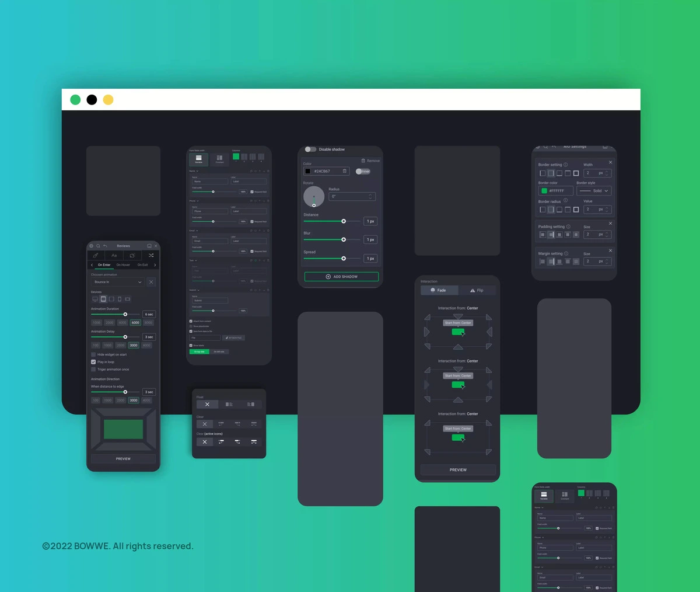Screen dimensions: 700x592
Task: Adjust the Margin setting Size stepper
Action: click(607, 262)
